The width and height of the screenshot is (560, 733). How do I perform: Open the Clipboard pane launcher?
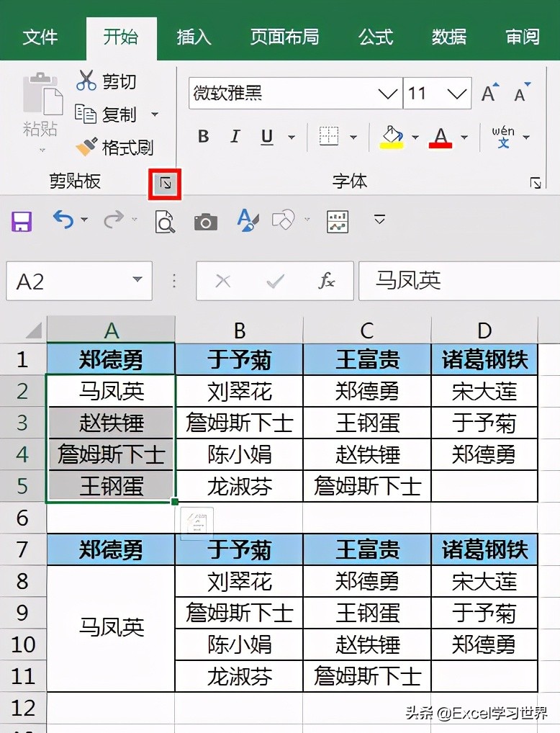coord(165,184)
